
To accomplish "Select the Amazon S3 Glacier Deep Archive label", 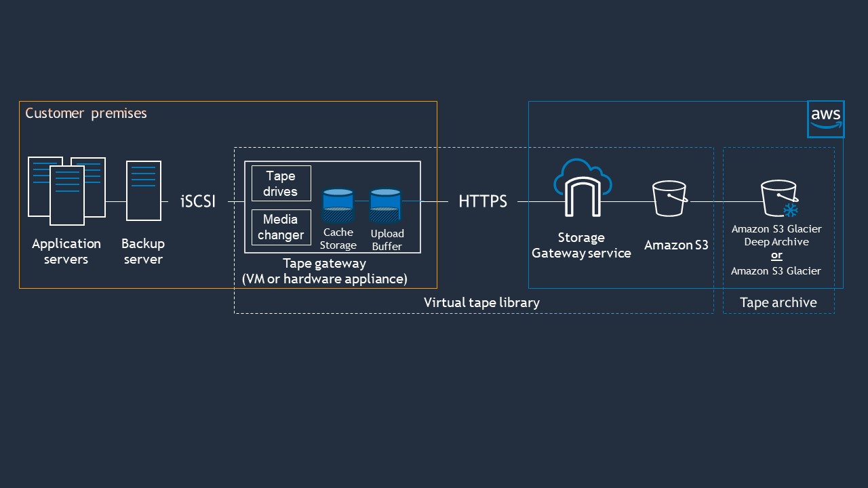I will pos(776,235).
